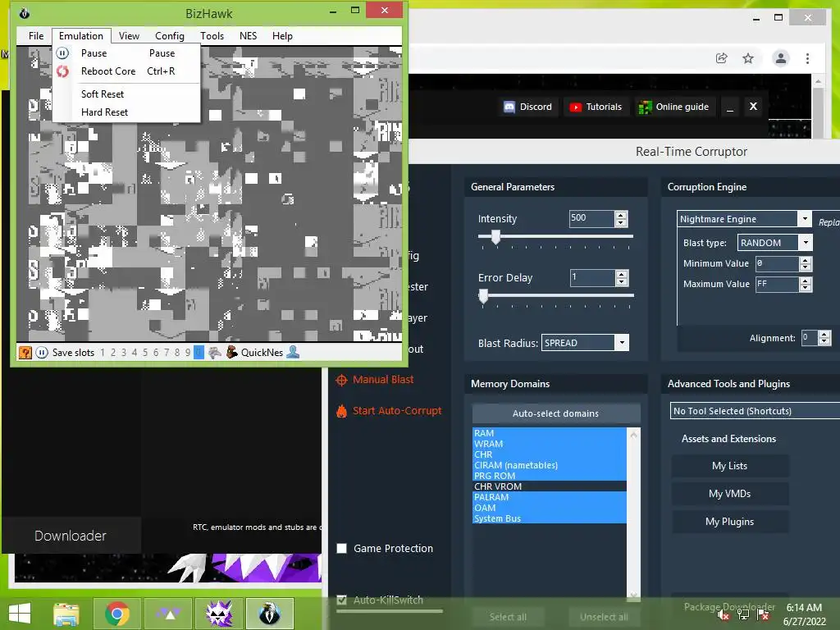Increase Intensity with up stepper arrow

tap(621, 215)
